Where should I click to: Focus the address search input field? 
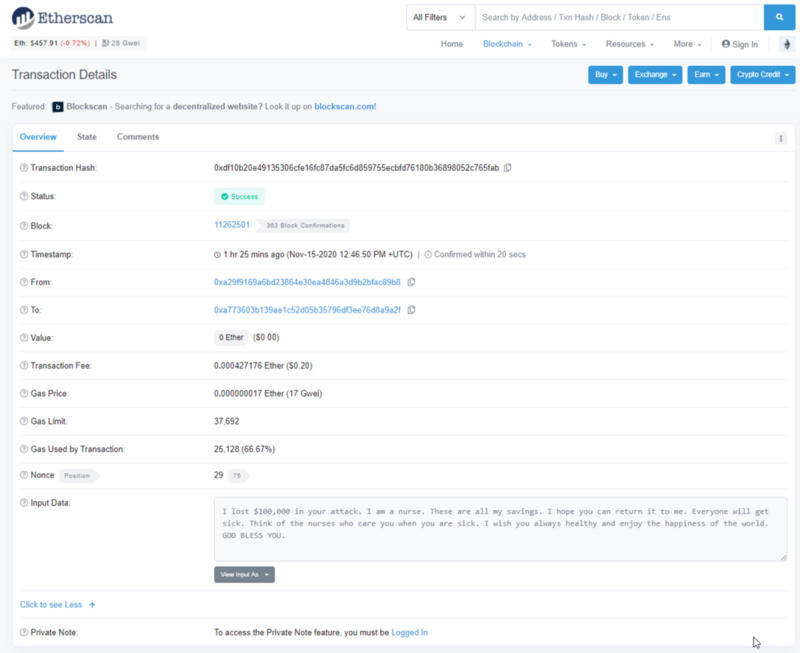[x=618, y=17]
